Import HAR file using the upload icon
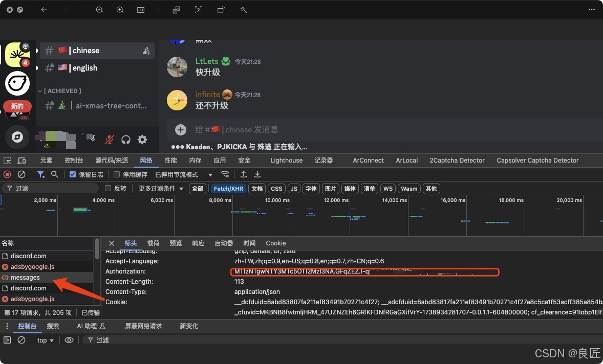Screen dimensions: 603x364 click(243, 174)
